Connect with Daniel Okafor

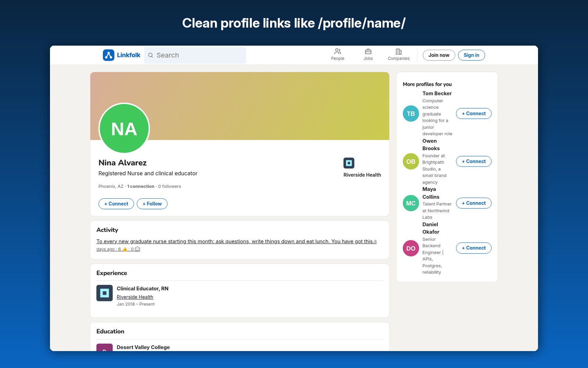click(474, 248)
